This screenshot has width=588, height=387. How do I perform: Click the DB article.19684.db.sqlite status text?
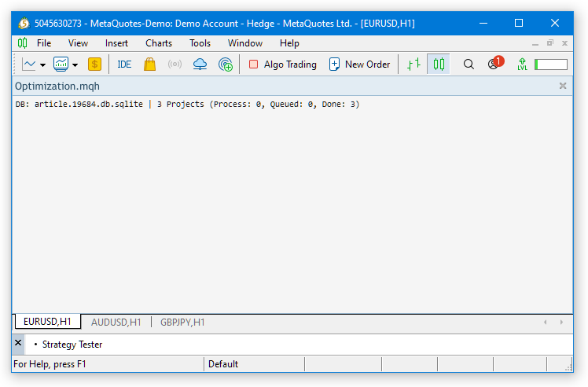pyautogui.click(x=188, y=104)
